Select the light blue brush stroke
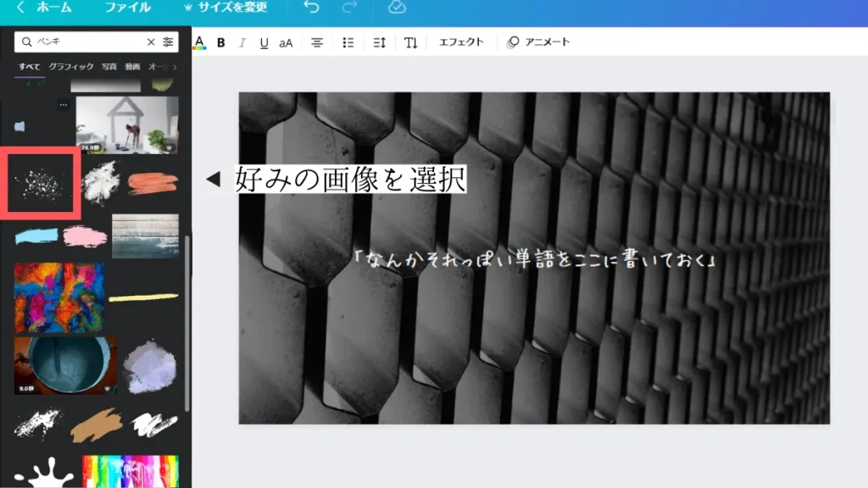 (x=36, y=236)
